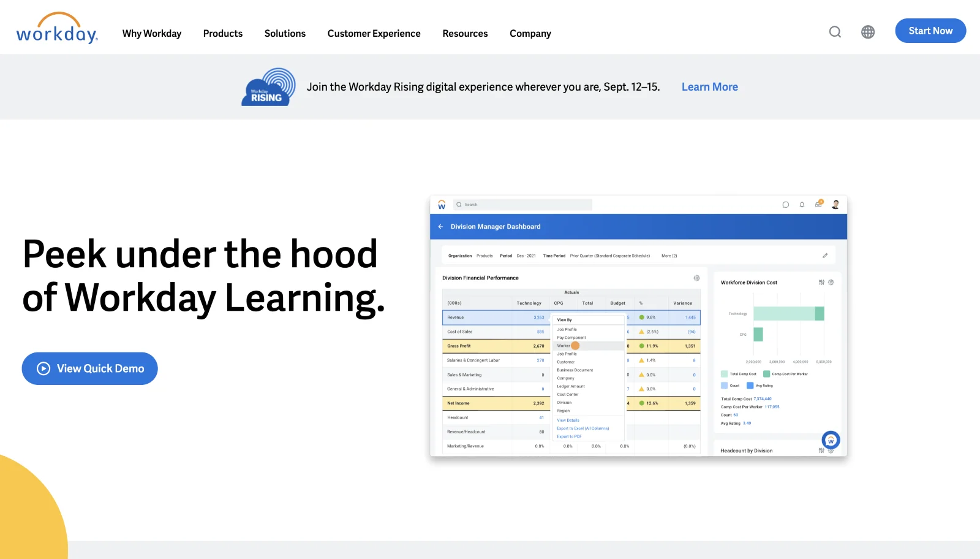Click the dashboard's small Workday W logo

click(x=442, y=205)
